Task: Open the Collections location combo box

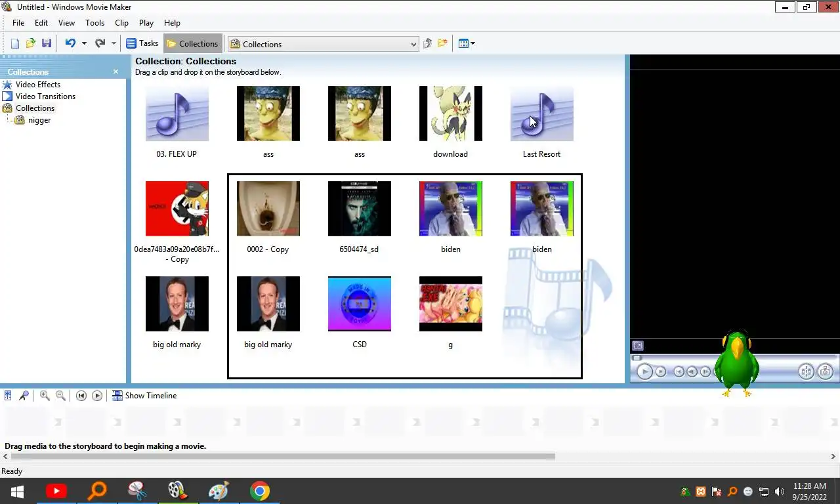Action: point(323,44)
